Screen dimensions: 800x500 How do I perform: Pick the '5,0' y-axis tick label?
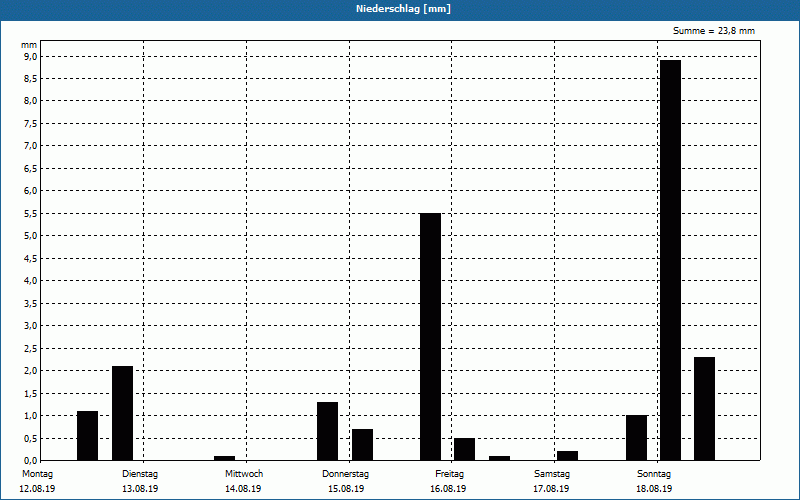31,236
